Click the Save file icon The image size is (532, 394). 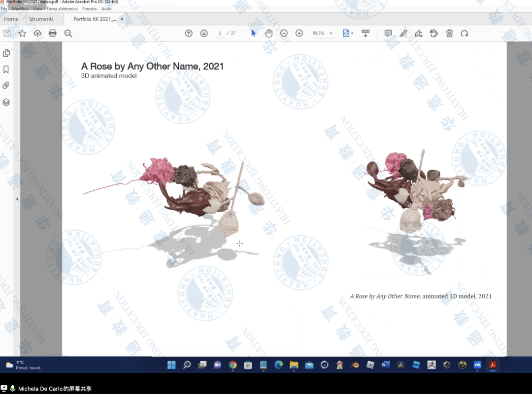pyautogui.click(x=7, y=34)
